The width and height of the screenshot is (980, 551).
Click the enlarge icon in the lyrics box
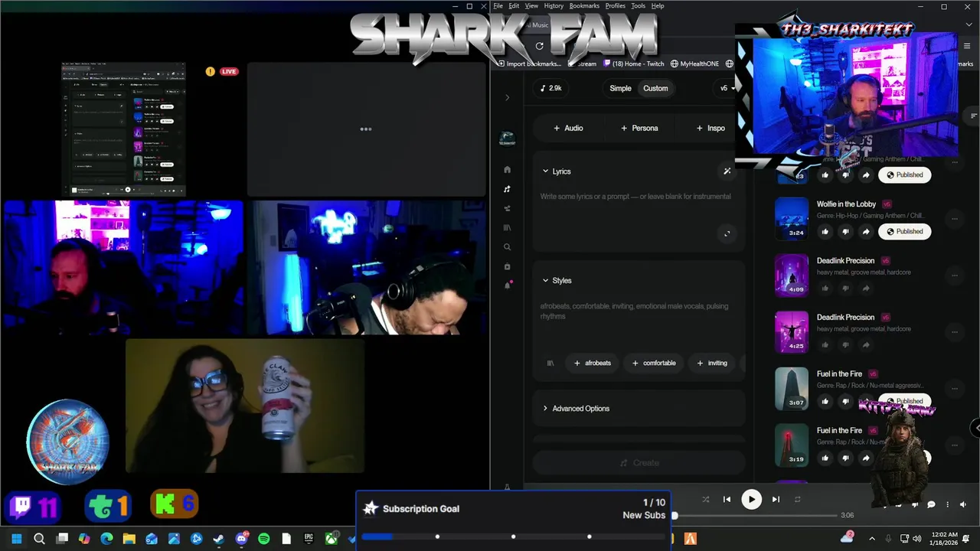[x=727, y=234]
